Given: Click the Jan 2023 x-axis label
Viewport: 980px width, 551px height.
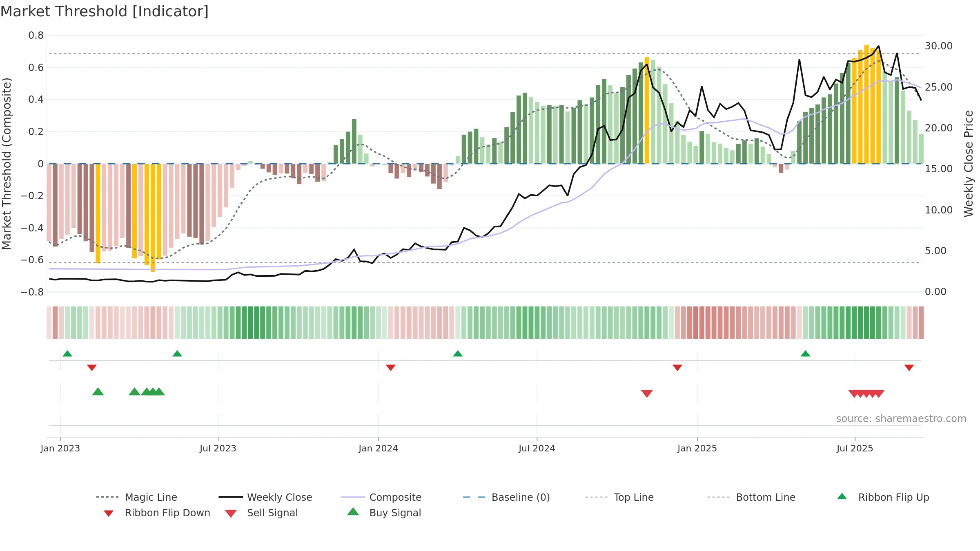Looking at the screenshot, I should tap(60, 448).
